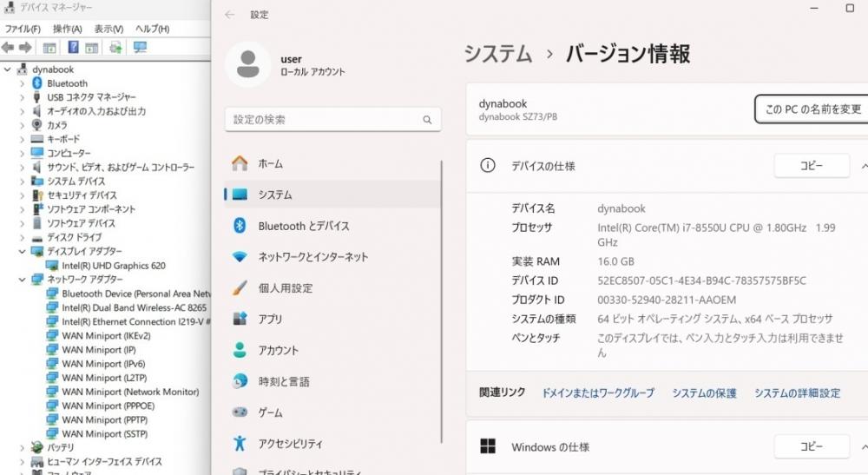Expand the Bluetooth category in Device Manager

click(23, 83)
